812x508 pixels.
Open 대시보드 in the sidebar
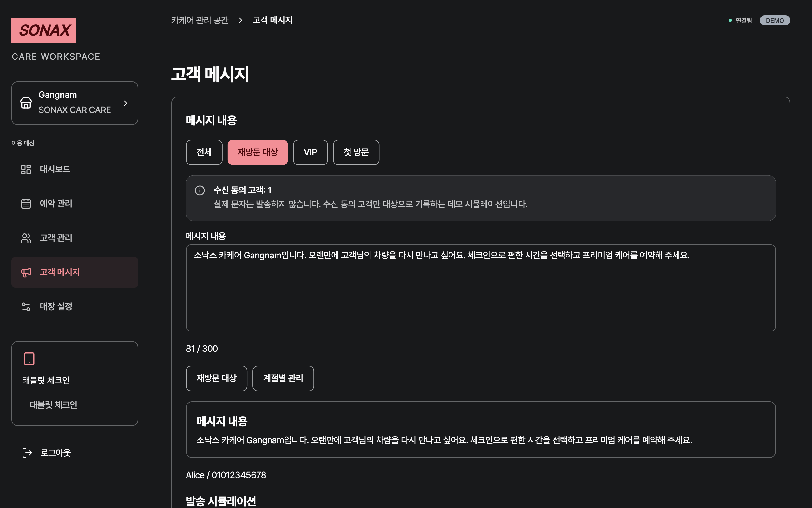75,169
